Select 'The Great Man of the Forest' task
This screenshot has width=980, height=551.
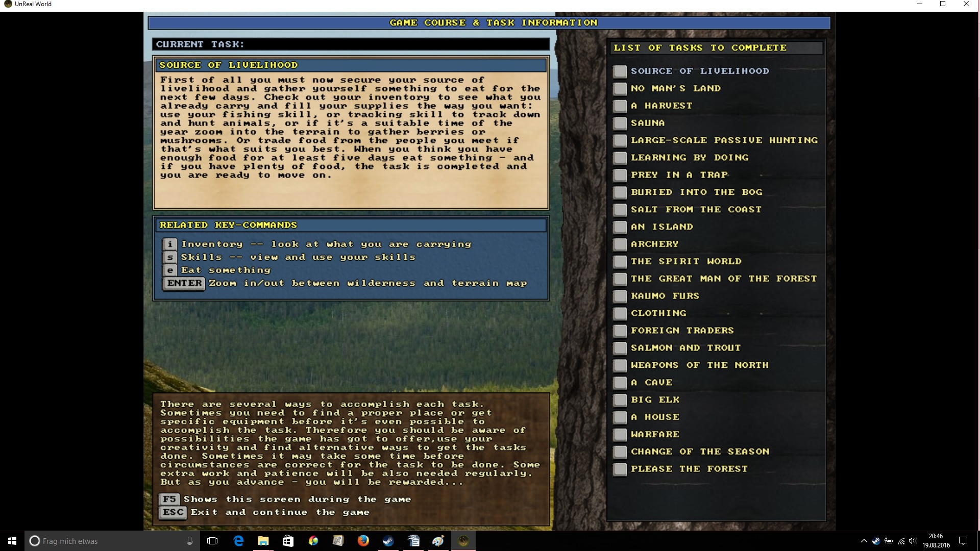724,279
